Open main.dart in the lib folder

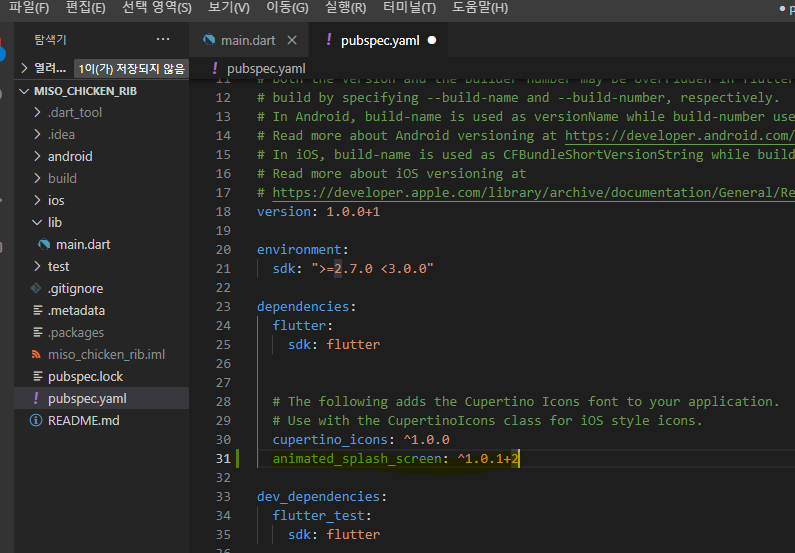tap(83, 244)
